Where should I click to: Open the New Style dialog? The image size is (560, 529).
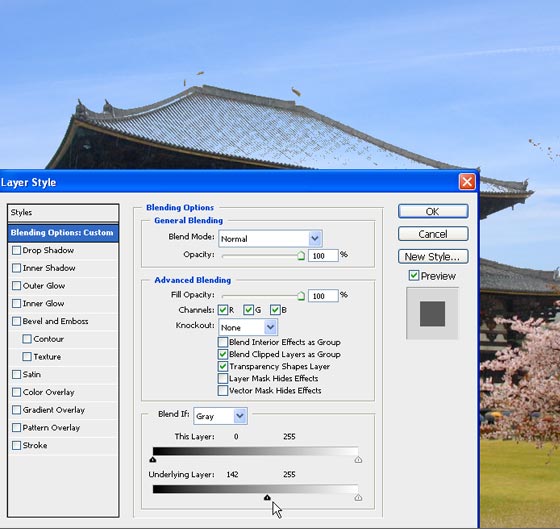coord(433,256)
